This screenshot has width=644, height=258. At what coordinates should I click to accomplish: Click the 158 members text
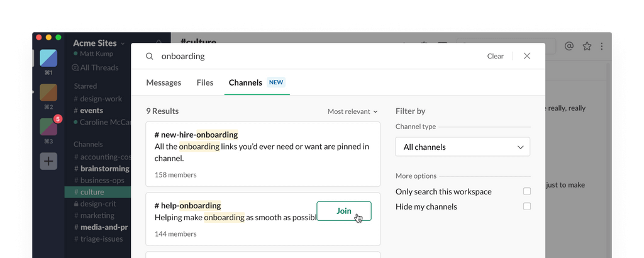click(175, 175)
